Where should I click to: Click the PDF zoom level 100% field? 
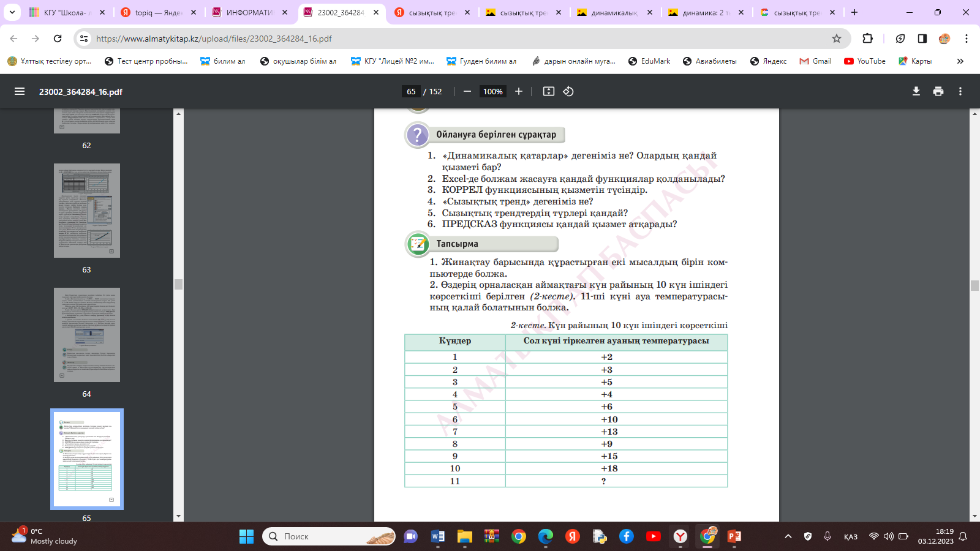493,91
